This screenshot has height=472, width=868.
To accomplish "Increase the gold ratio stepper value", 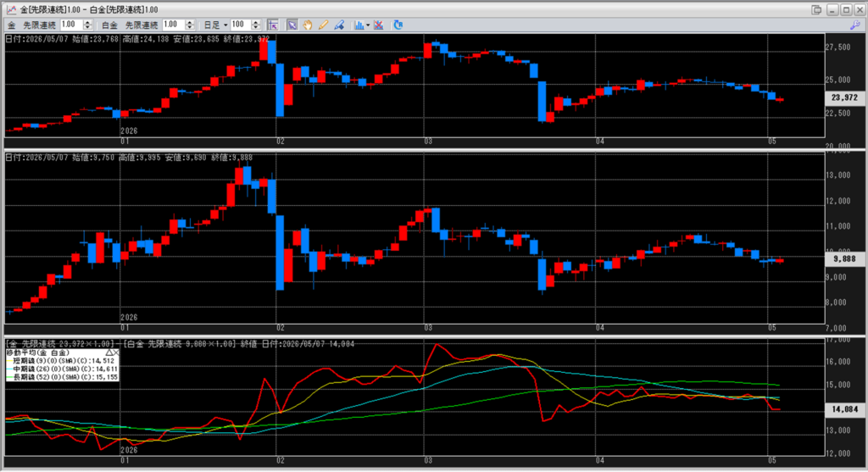I will (87, 22).
